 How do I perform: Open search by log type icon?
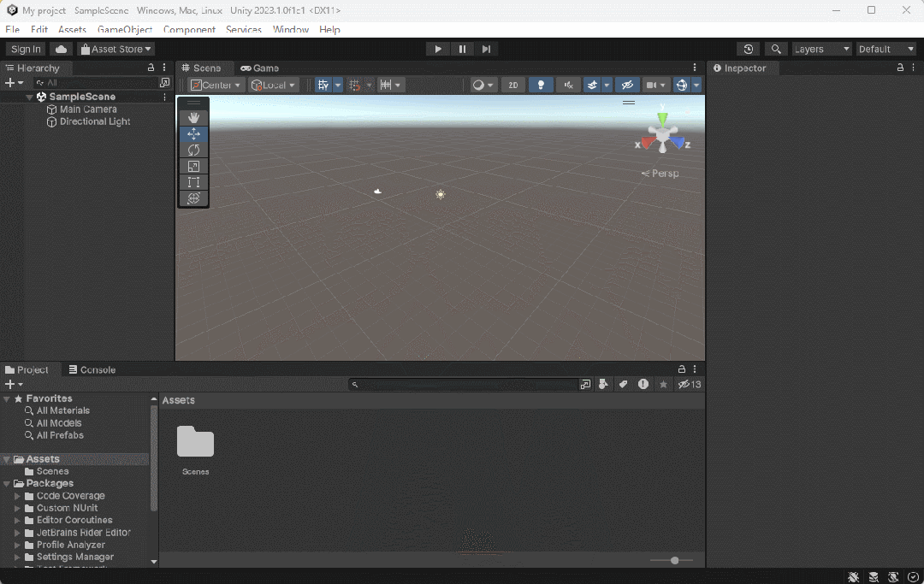coord(643,385)
